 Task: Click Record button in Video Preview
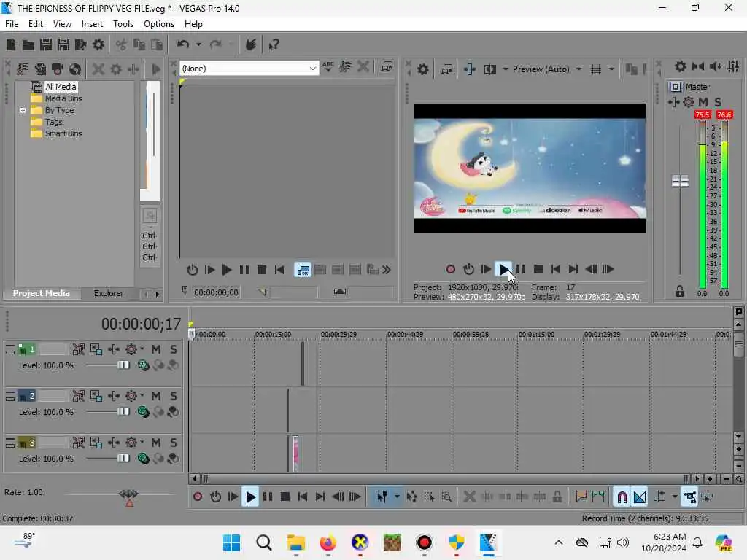pos(451,269)
